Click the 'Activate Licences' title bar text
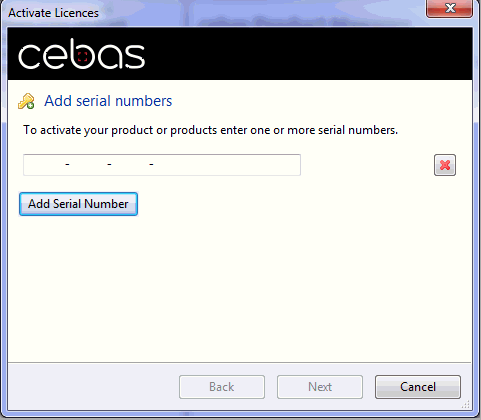The width and height of the screenshot is (481, 420). tap(53, 13)
